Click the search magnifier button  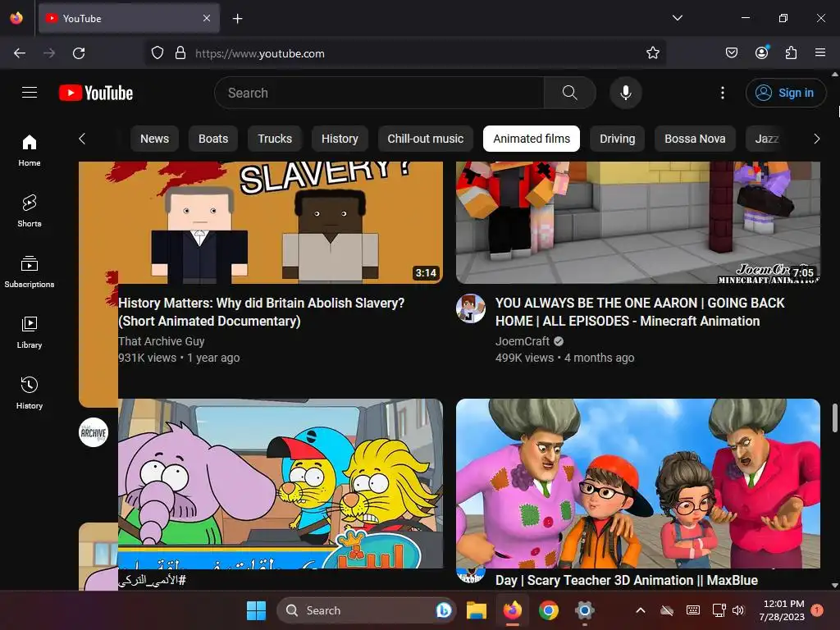click(x=570, y=93)
